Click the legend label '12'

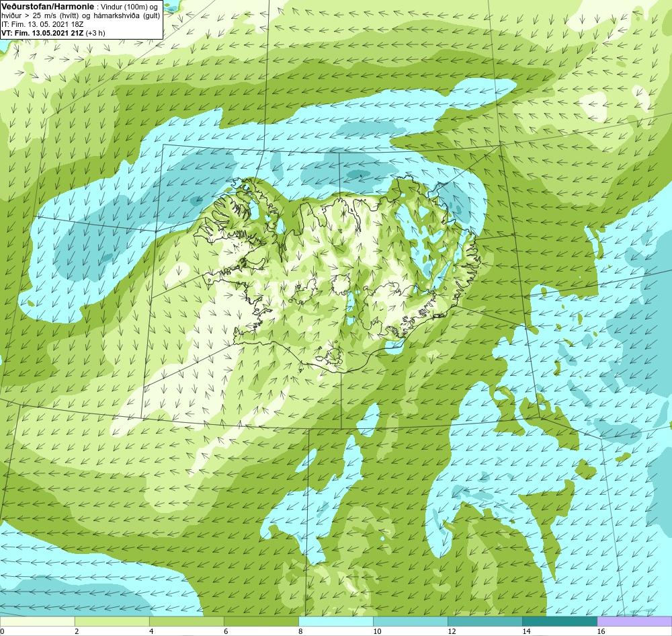tap(452, 631)
